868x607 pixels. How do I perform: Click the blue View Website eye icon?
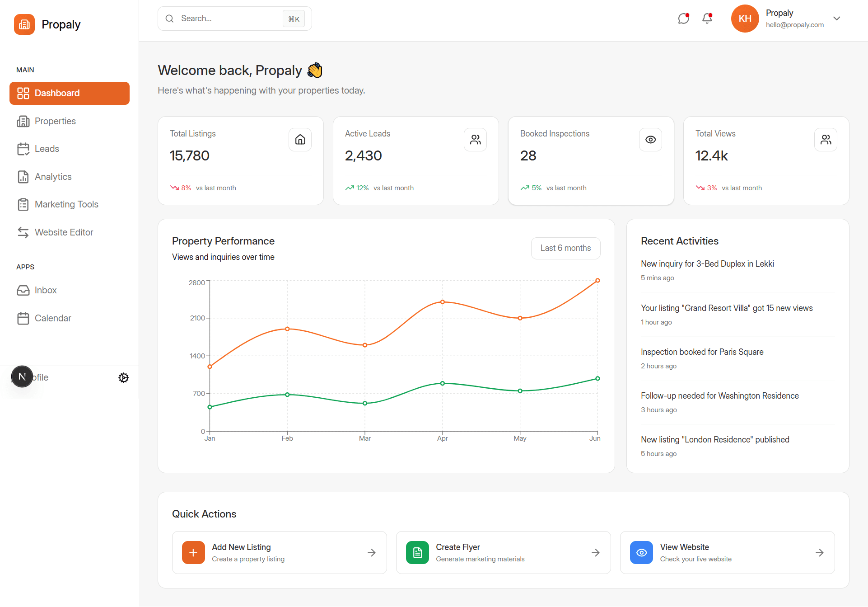[x=641, y=553]
